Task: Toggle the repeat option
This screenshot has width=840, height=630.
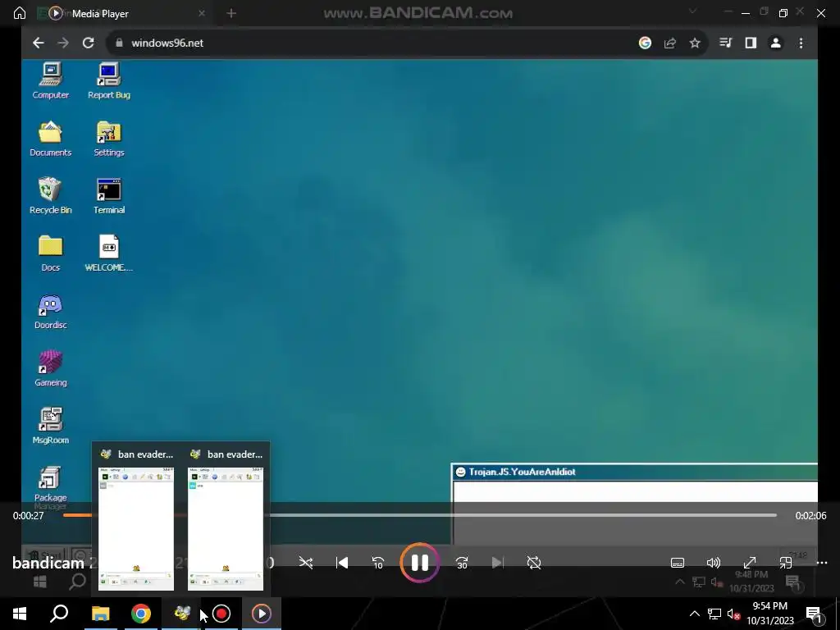Action: 534,563
